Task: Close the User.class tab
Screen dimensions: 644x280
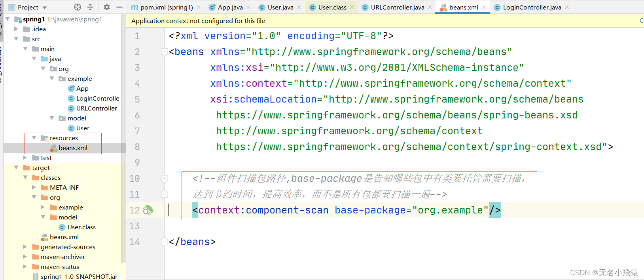Action: point(352,7)
